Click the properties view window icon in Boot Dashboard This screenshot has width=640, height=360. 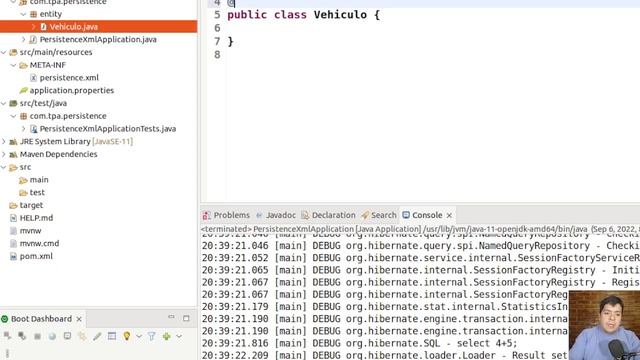tap(112, 336)
